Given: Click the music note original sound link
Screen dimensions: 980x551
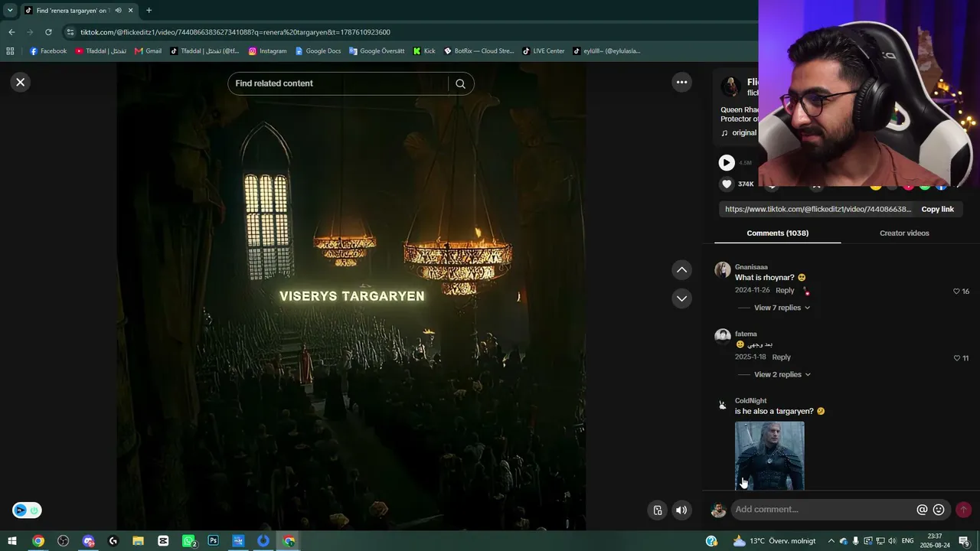Looking at the screenshot, I should pyautogui.click(x=739, y=133).
